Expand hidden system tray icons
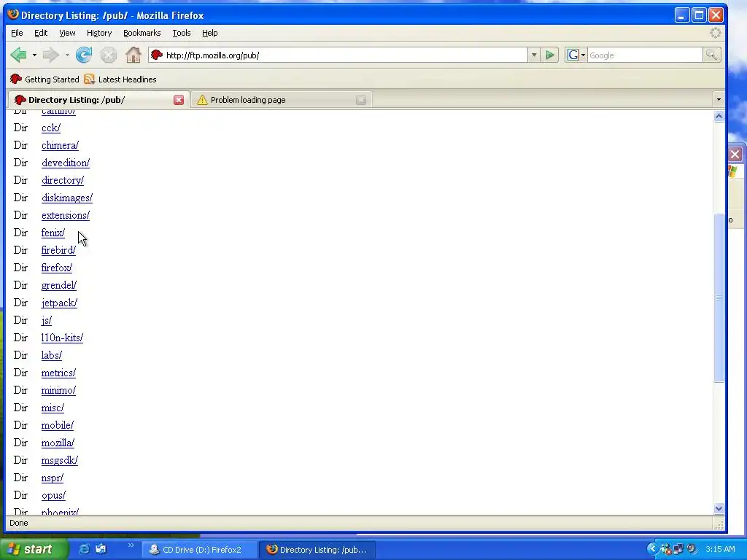 click(x=651, y=550)
